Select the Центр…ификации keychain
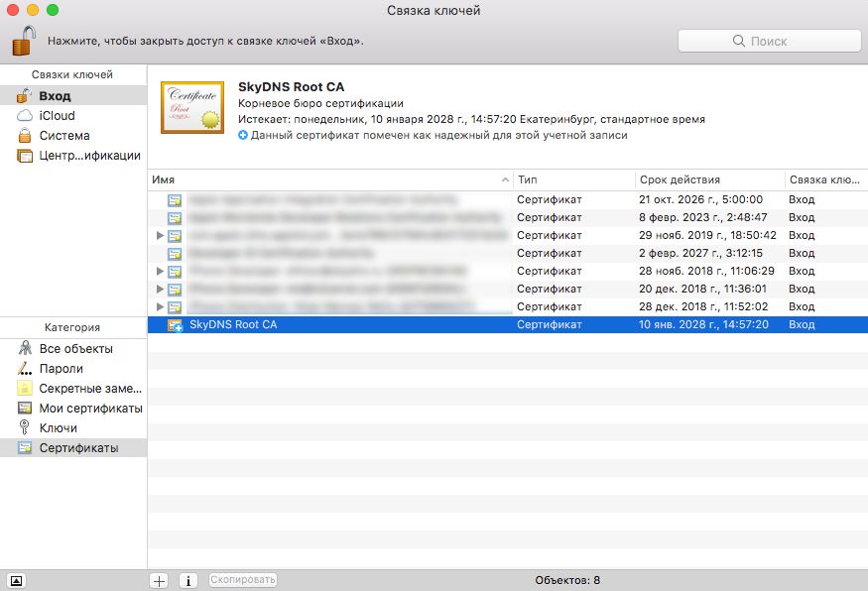 [73, 156]
